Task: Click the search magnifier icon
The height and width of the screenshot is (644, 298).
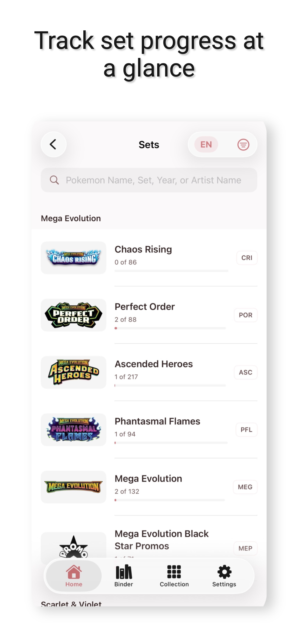Action: (x=54, y=180)
